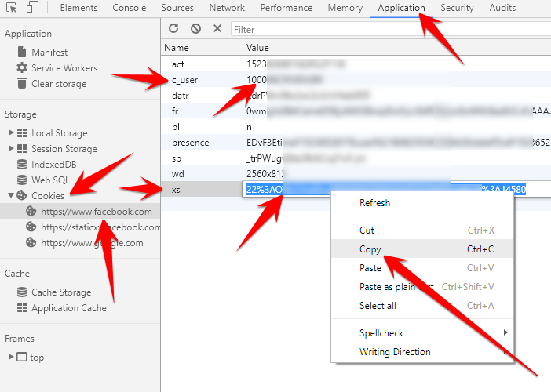
Task: Select the sb cookie row
Action: 356,158
